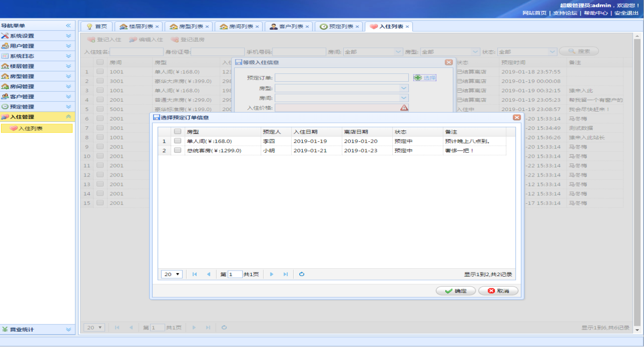This screenshot has height=347, width=644.
Task: Go to previous page in booking dialog
Action: (x=208, y=274)
